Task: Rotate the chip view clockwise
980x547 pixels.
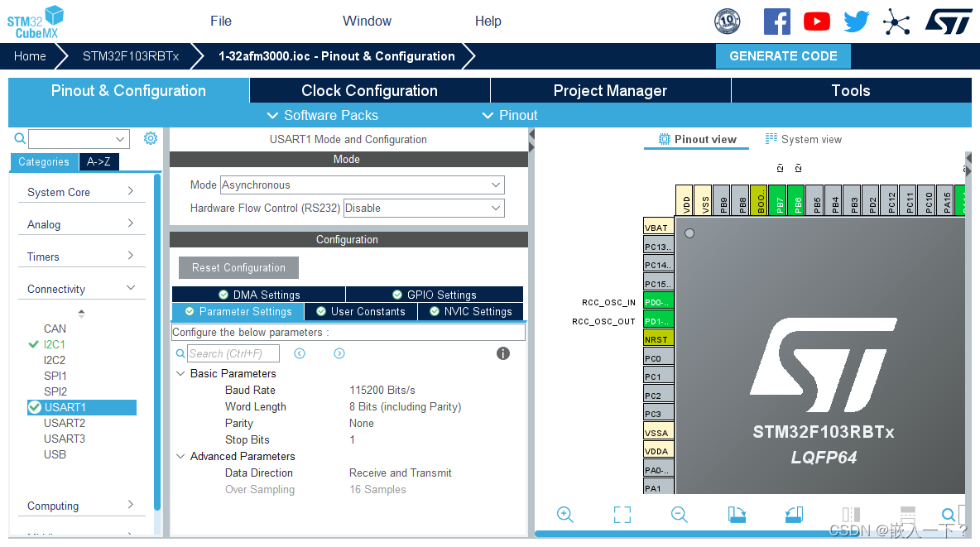Action: pyautogui.click(x=737, y=515)
